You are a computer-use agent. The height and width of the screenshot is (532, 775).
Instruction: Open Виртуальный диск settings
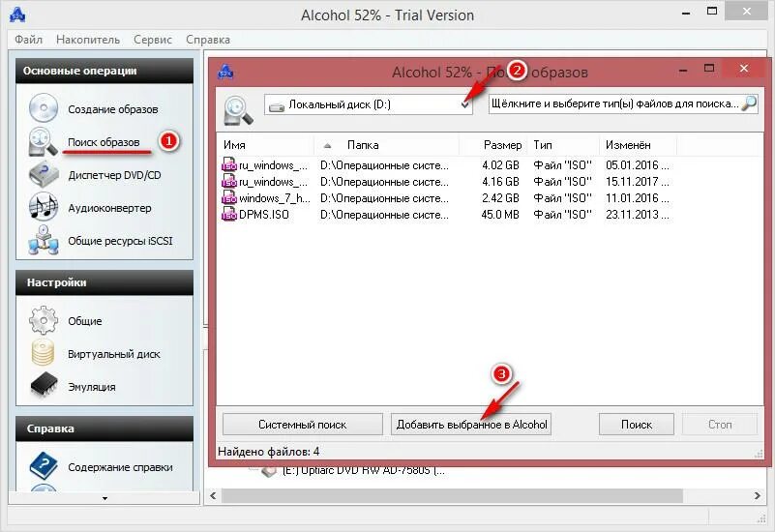tap(114, 354)
